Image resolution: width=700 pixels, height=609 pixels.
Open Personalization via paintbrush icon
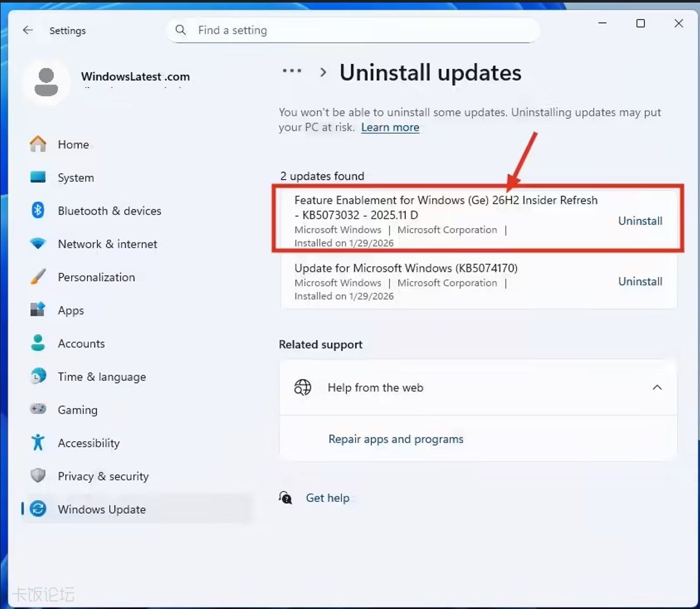[x=38, y=277]
